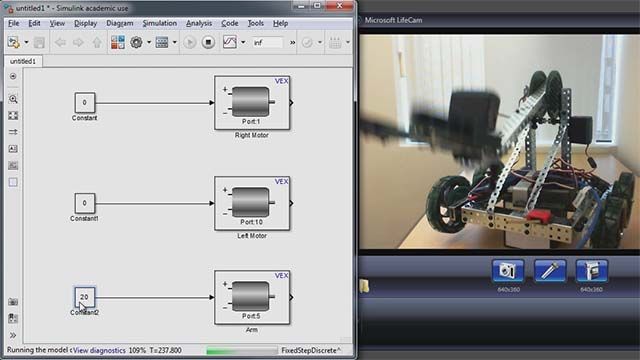Go back with the left arrow icon
Viewport: 640px width, 360px height.
tap(60, 42)
